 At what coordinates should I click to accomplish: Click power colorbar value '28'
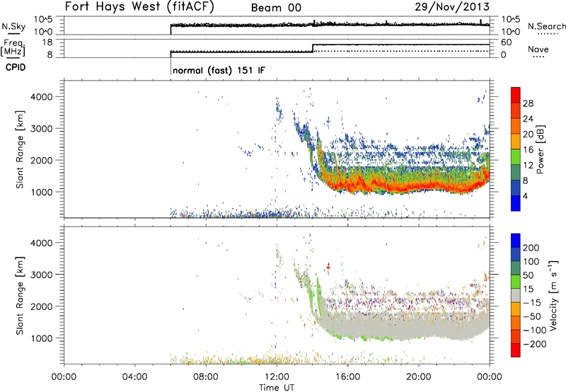pos(528,103)
